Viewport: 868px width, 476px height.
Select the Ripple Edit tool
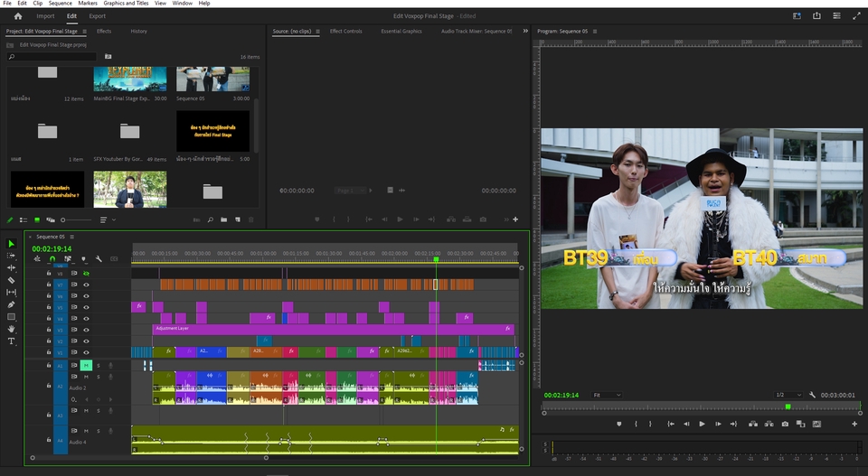click(12, 268)
